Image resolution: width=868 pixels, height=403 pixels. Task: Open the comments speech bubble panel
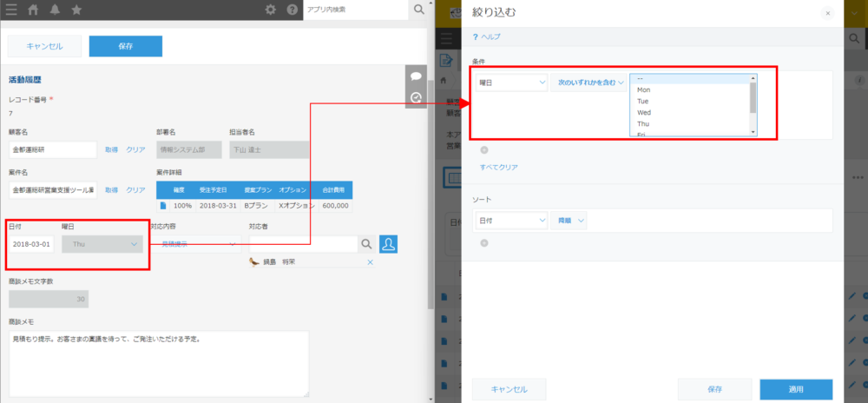point(416,76)
